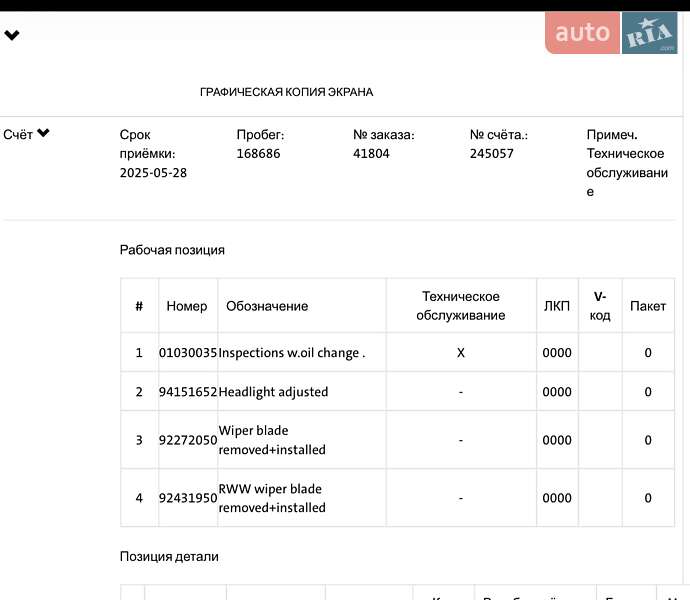Click order number 41804
690x600 pixels.
tap(371, 153)
